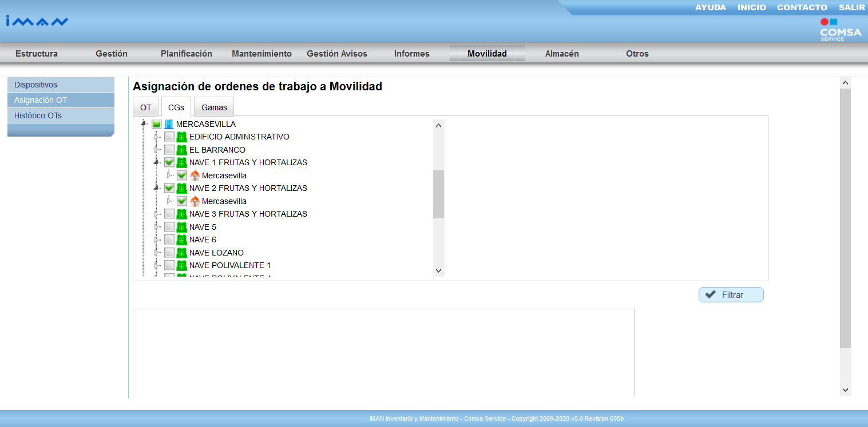Click the house icon under NAVE 2

195,201
